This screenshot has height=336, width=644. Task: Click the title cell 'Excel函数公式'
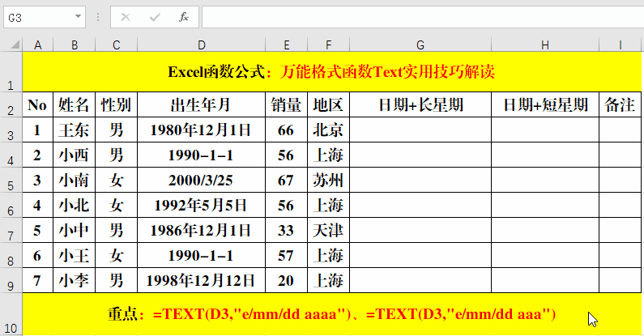[331, 72]
